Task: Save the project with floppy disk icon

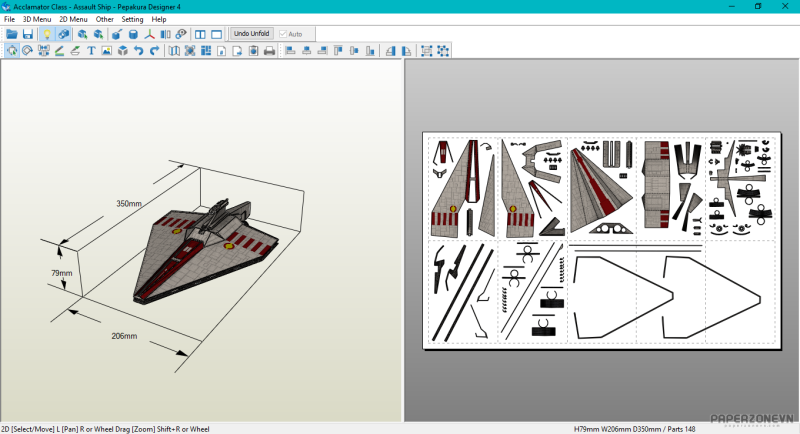Action: pos(28,34)
